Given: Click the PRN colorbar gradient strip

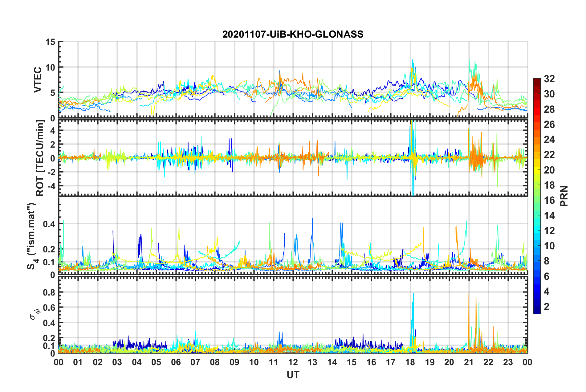Looking at the screenshot, I should tap(537, 196).
